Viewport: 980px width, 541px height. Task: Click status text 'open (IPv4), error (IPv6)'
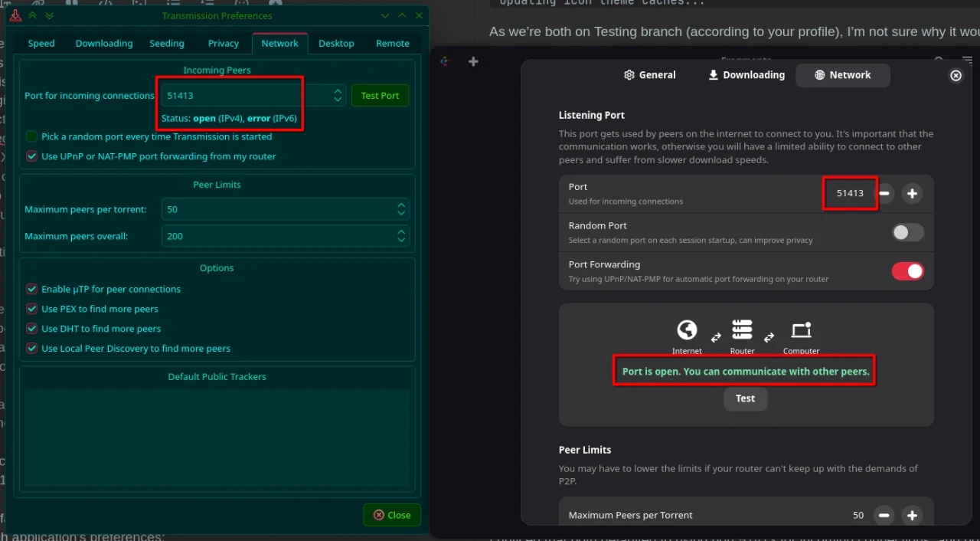pos(245,119)
